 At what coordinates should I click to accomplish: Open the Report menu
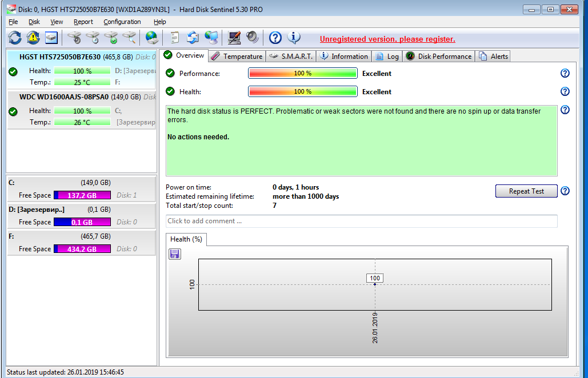coord(83,22)
